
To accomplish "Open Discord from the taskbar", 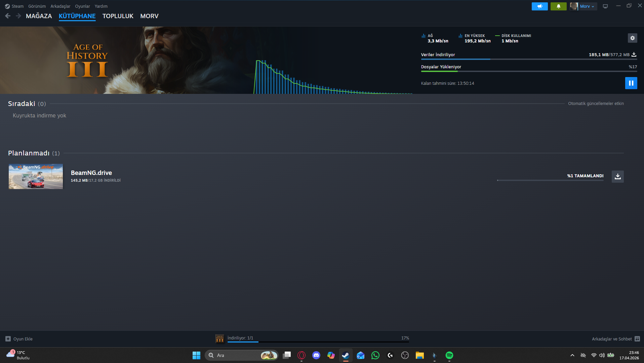I will coord(316,355).
